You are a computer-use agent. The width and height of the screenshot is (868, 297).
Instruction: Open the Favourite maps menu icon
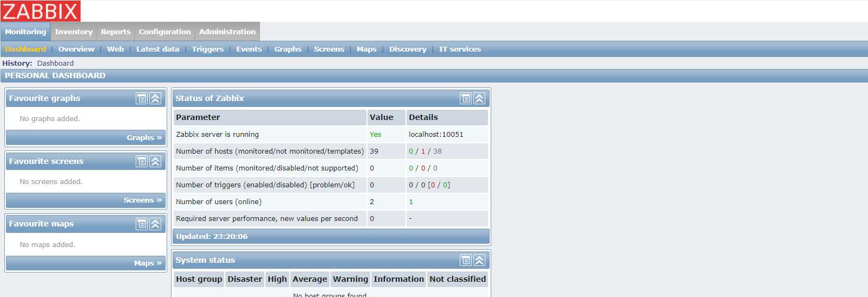pyautogui.click(x=142, y=224)
